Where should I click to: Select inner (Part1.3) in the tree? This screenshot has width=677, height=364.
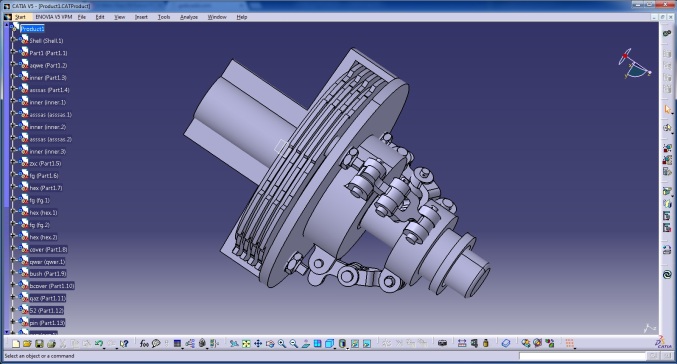click(48, 78)
